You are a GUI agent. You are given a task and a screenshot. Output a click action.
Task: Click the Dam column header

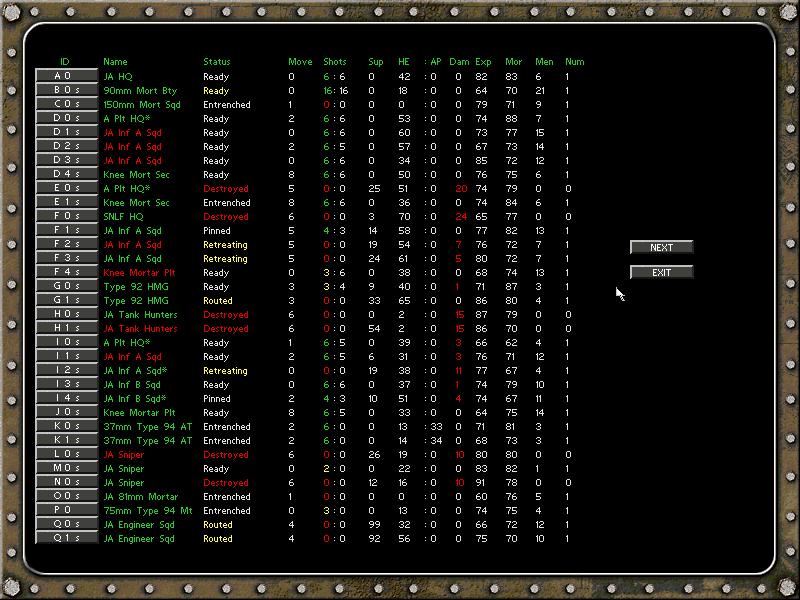(459, 62)
